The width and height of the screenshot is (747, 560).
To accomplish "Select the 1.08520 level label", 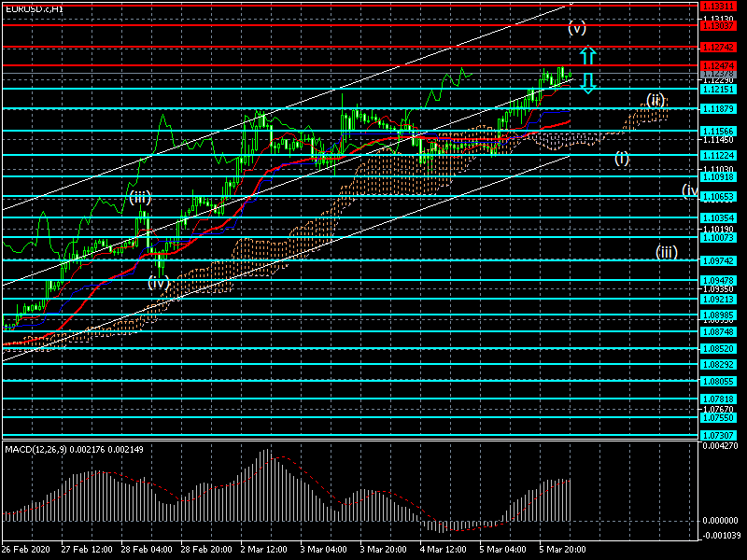I will pos(717,348).
